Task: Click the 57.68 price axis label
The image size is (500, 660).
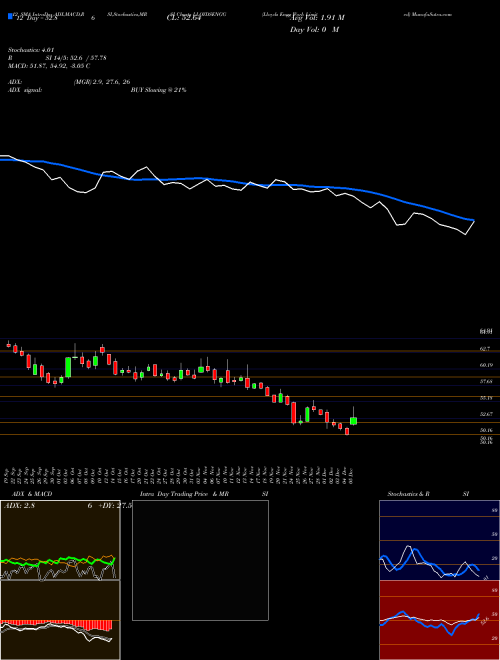Action: (x=486, y=381)
